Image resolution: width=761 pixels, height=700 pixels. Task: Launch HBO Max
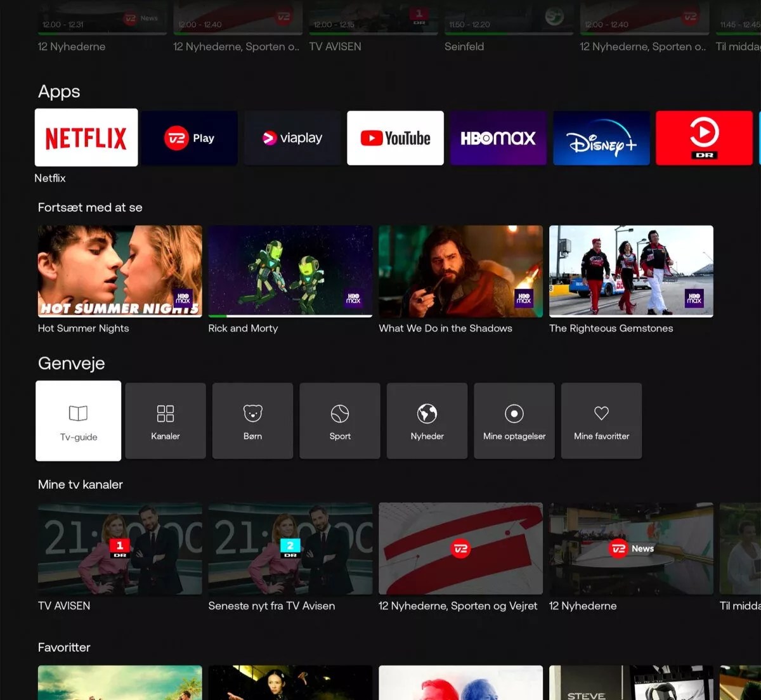[498, 138]
